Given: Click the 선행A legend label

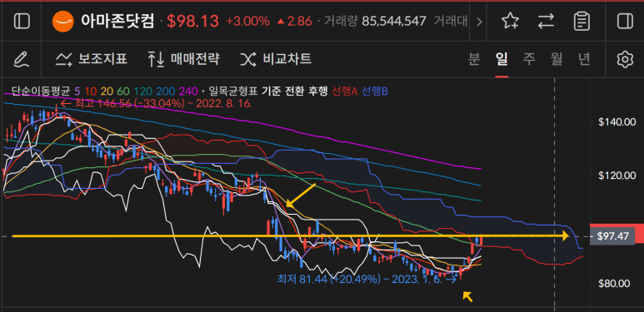Looking at the screenshot, I should 344,91.
